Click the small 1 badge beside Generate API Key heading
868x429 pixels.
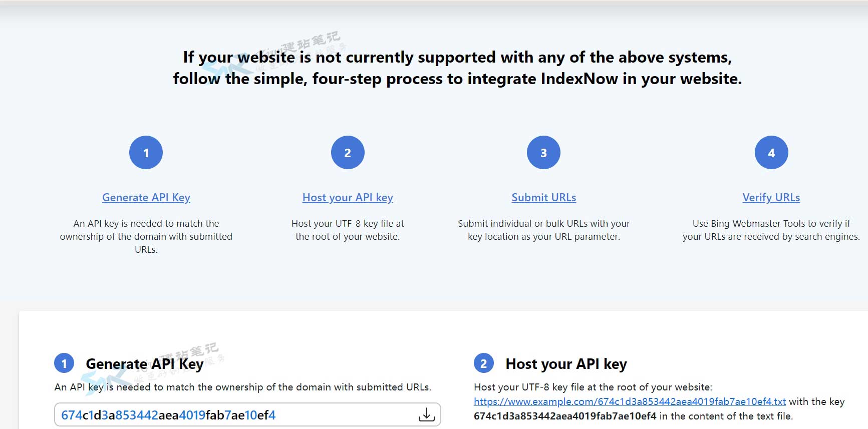click(x=64, y=363)
